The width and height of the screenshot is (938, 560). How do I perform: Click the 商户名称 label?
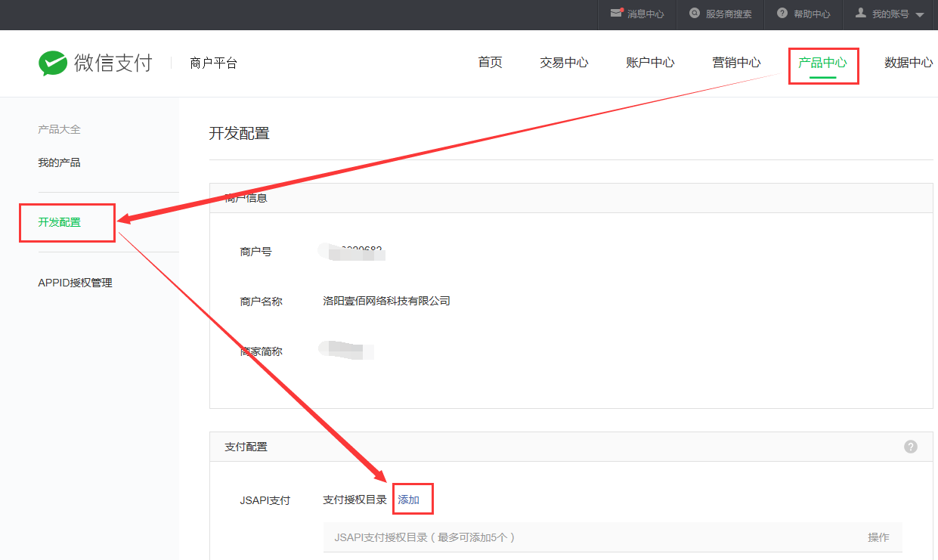(261, 302)
